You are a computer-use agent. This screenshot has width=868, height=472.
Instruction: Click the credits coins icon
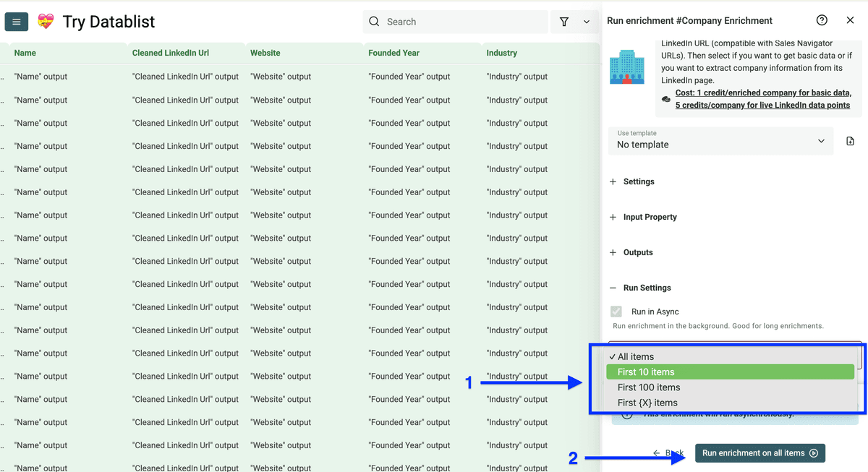point(666,100)
